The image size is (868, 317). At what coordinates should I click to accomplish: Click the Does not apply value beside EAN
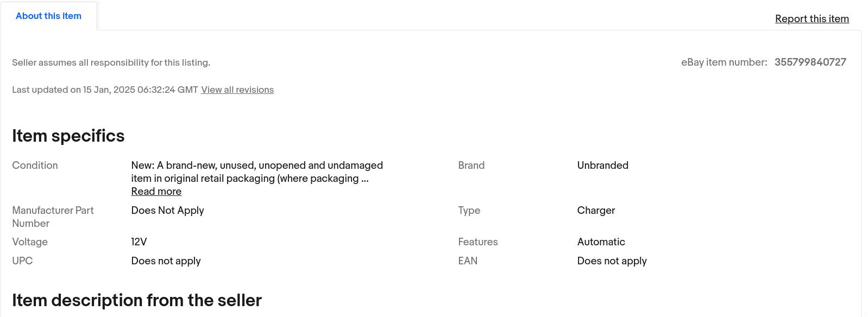coord(612,261)
